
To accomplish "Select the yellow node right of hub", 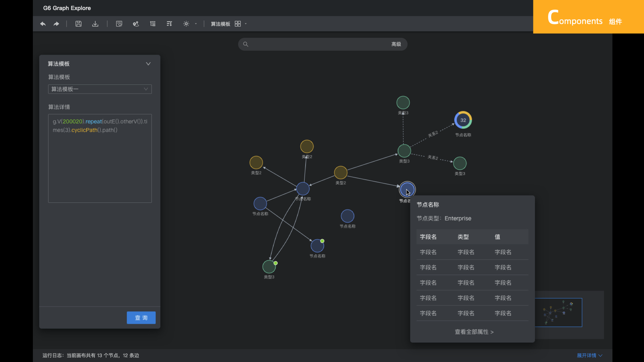I will 341,173.
